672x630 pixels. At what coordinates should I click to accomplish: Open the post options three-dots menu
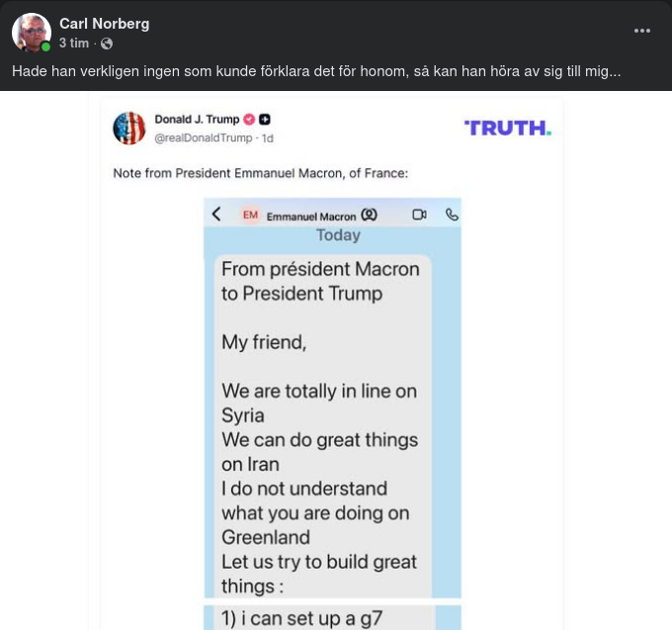pyautogui.click(x=642, y=31)
